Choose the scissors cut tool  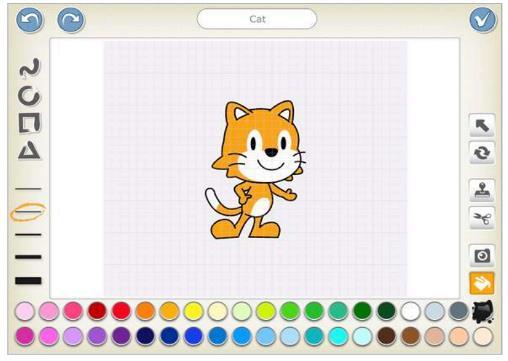point(482,218)
